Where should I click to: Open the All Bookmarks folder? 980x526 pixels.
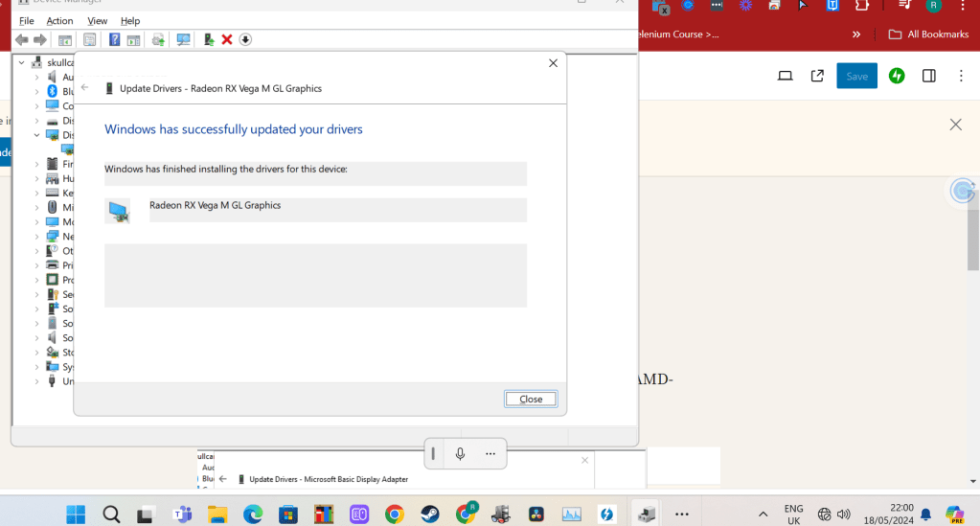pos(929,34)
